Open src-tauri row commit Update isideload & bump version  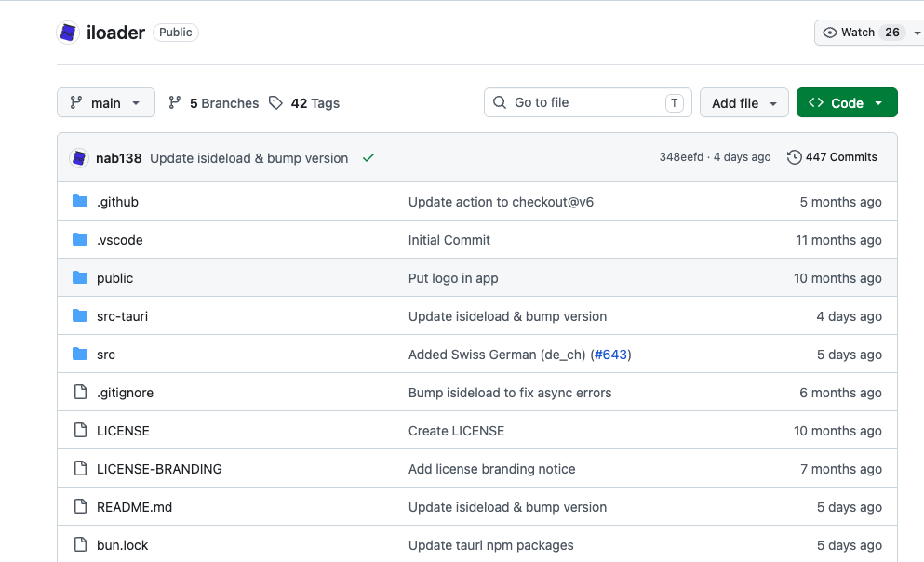click(507, 316)
